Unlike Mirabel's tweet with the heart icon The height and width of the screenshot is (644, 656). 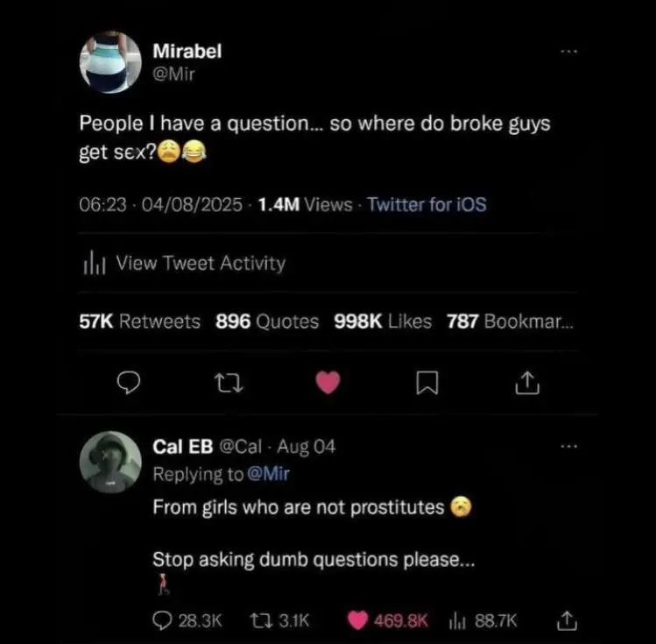[x=327, y=382]
